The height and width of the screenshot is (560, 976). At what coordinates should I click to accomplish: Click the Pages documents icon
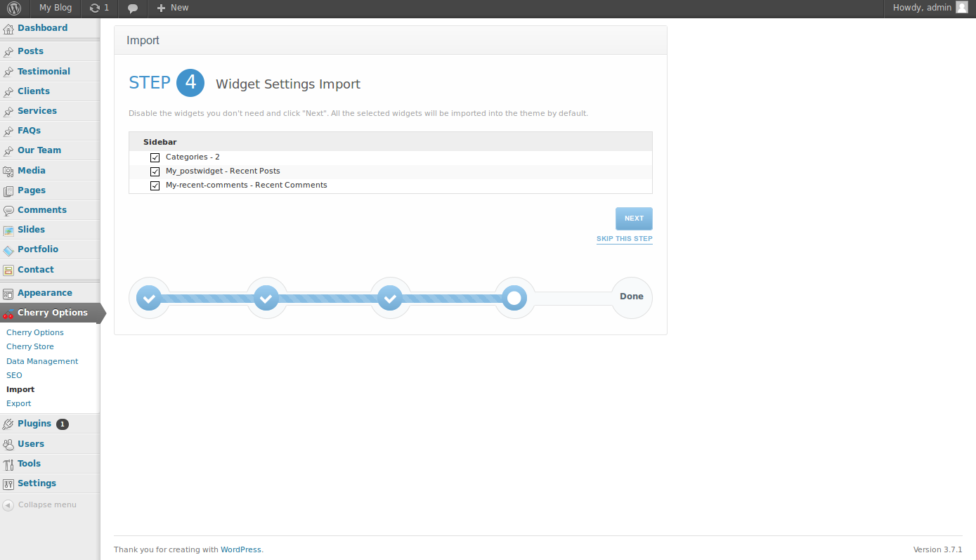pyautogui.click(x=8, y=190)
